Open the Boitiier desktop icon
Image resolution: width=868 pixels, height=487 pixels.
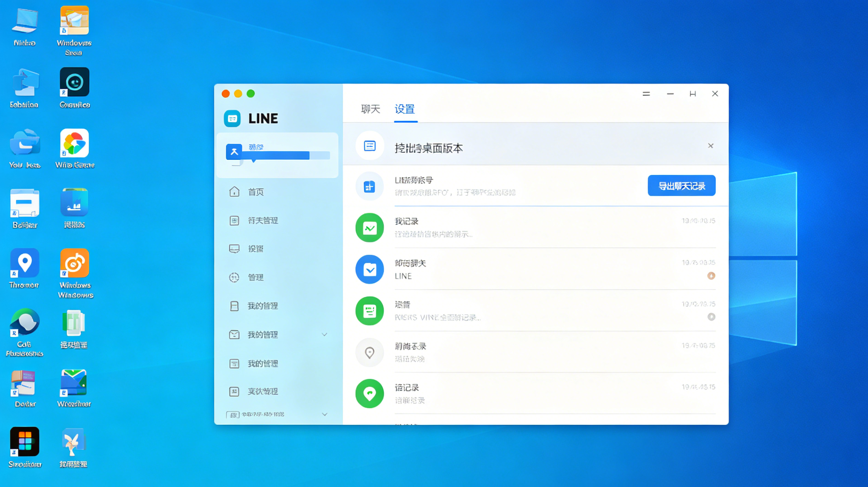tap(25, 203)
